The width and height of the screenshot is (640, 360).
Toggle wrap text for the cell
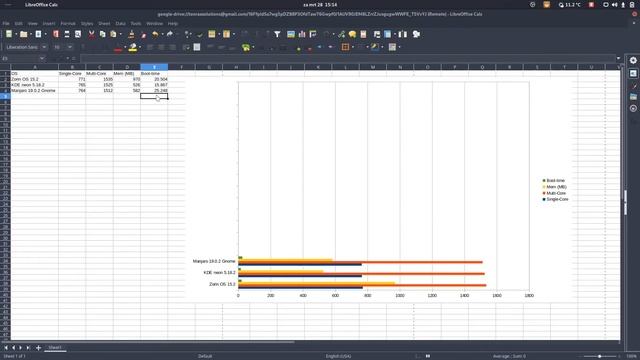(x=186, y=47)
